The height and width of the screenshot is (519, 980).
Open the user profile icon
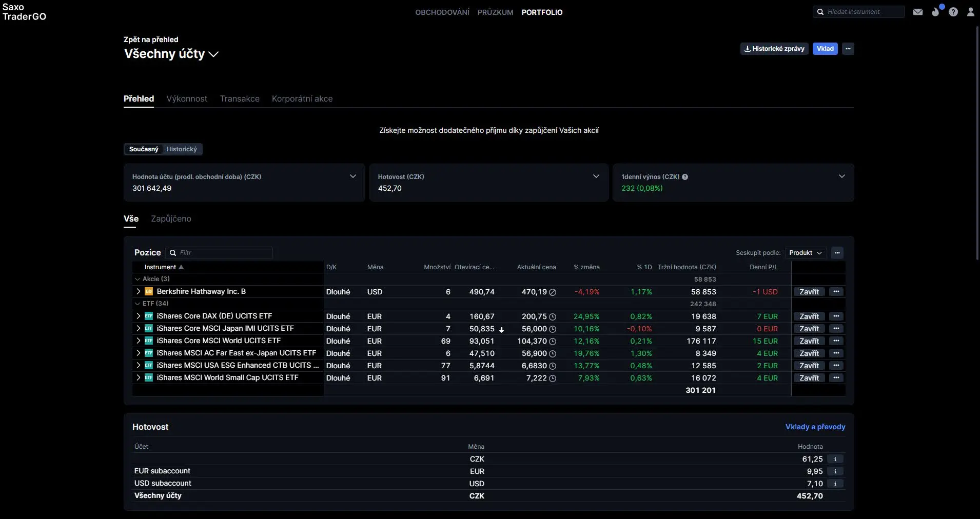pos(970,12)
